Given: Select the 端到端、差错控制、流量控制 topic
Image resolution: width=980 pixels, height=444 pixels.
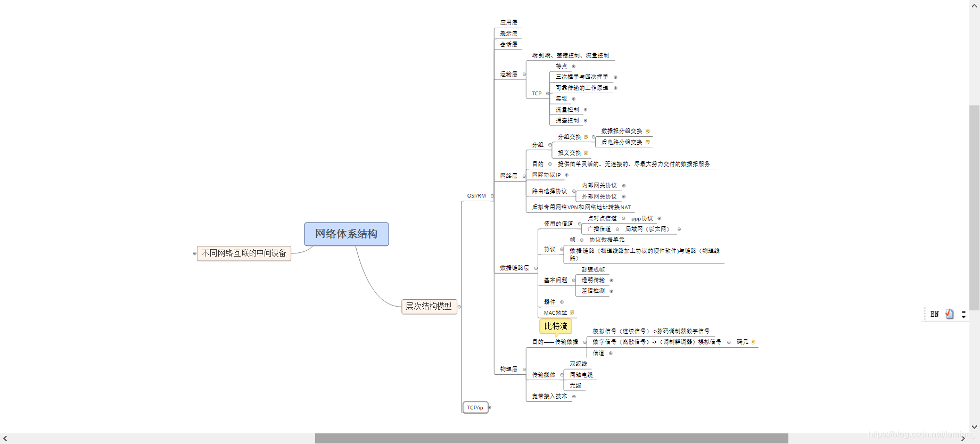Looking at the screenshot, I should click(x=571, y=55).
